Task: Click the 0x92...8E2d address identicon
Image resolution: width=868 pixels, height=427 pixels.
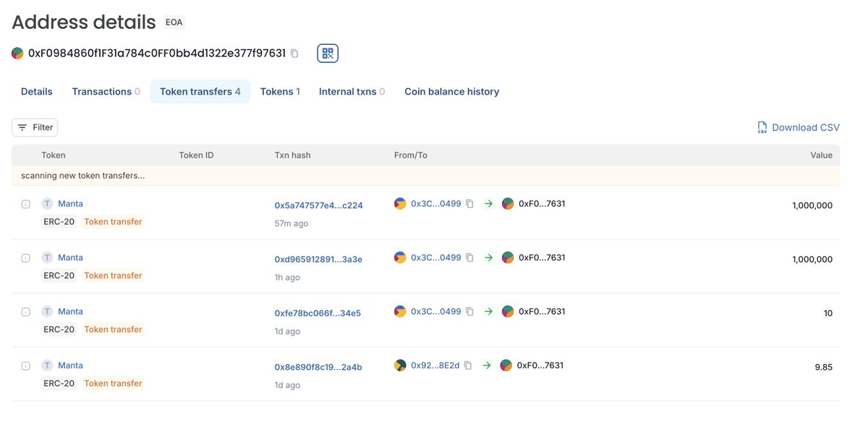Action: click(x=400, y=365)
